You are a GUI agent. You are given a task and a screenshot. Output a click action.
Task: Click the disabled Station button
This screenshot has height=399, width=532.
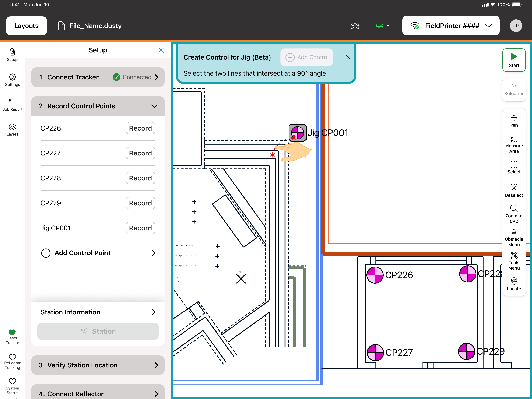tap(98, 331)
